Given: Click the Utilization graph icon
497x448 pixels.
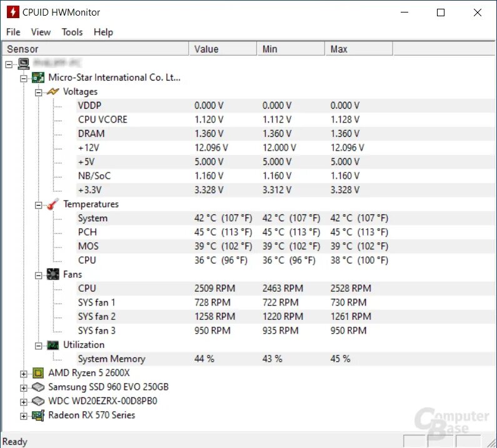Looking at the screenshot, I should pos(53,345).
